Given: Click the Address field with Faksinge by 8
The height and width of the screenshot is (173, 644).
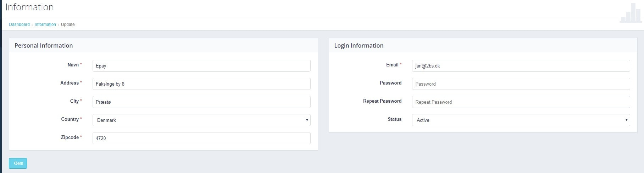Looking at the screenshot, I should tap(201, 84).
